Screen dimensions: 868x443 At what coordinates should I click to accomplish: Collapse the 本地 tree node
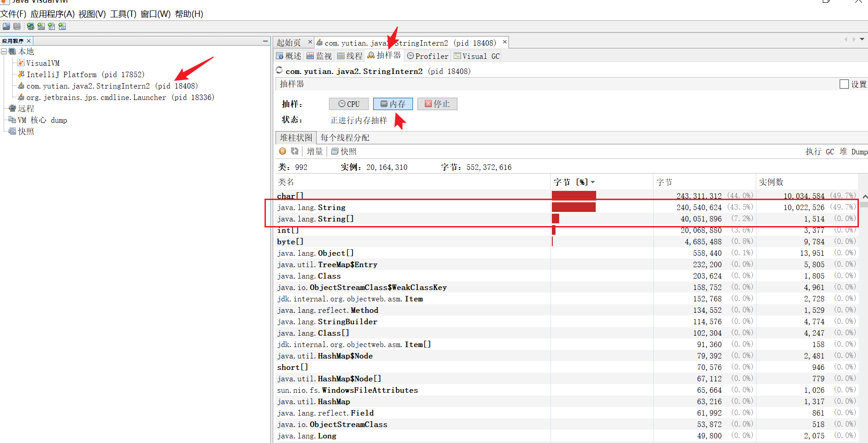tap(4, 52)
